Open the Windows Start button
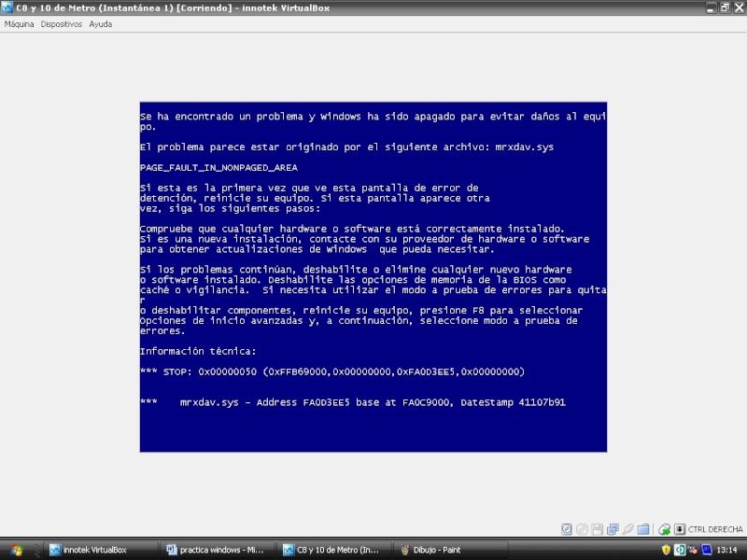The image size is (747, 560). click(x=17, y=550)
